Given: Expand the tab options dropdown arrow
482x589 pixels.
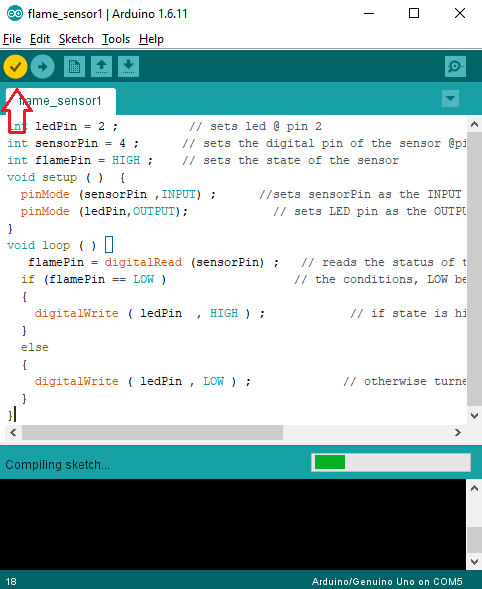Looking at the screenshot, I should pyautogui.click(x=450, y=99).
